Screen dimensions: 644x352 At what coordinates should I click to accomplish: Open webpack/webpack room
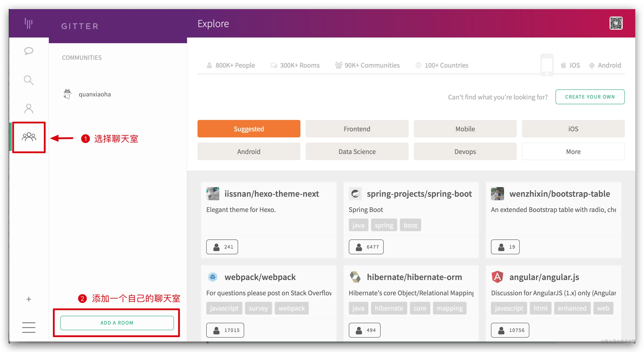pos(260,277)
